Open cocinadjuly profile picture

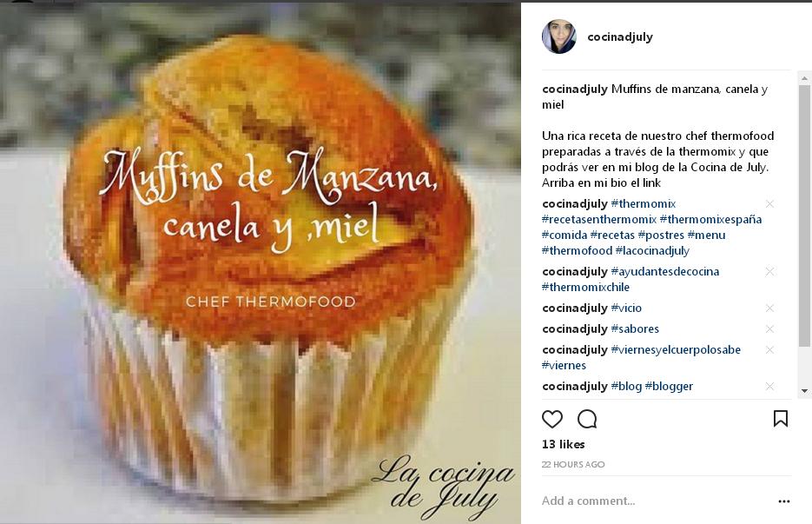[x=558, y=36]
